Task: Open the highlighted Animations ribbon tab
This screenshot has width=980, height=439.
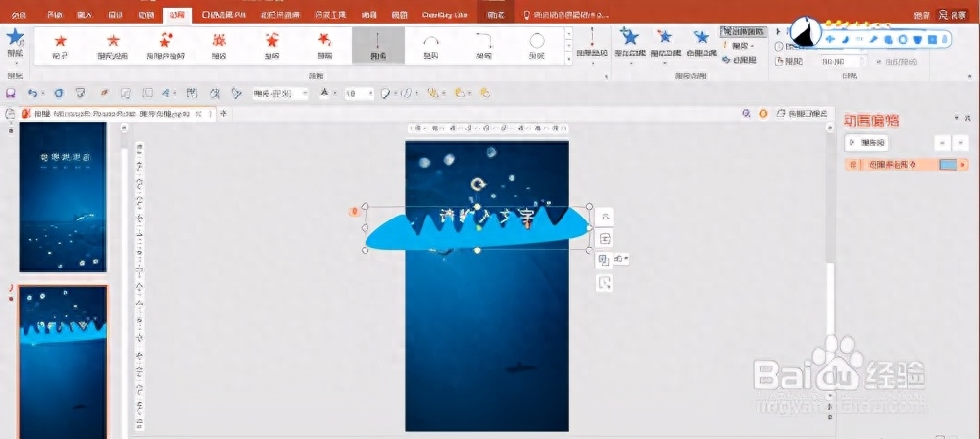Action: point(177,15)
